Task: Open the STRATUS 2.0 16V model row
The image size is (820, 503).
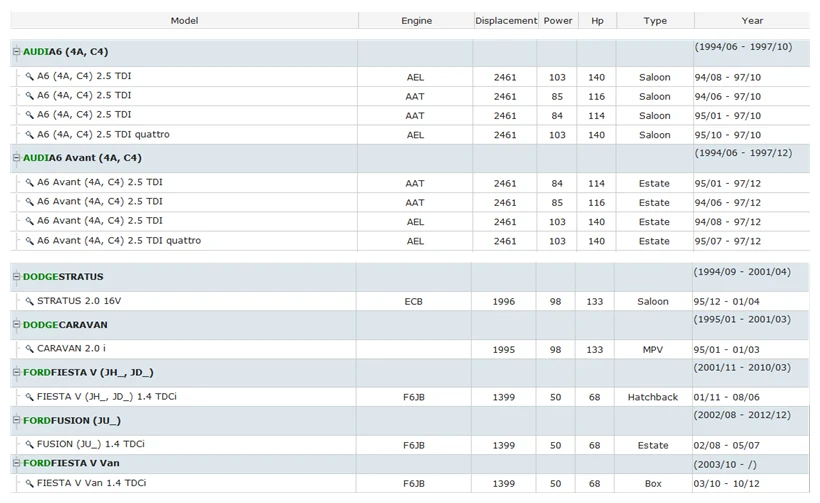Action: 79,301
